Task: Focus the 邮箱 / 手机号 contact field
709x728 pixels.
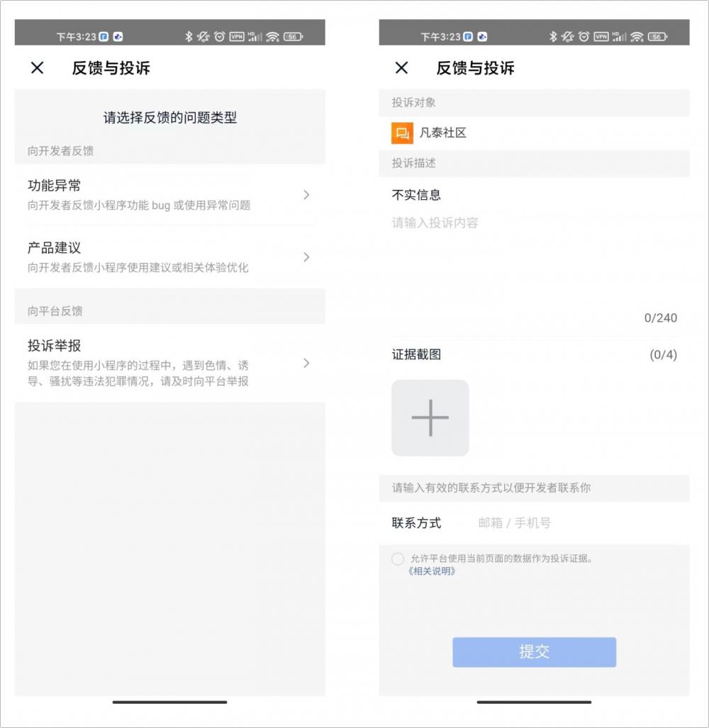Action: pos(576,523)
